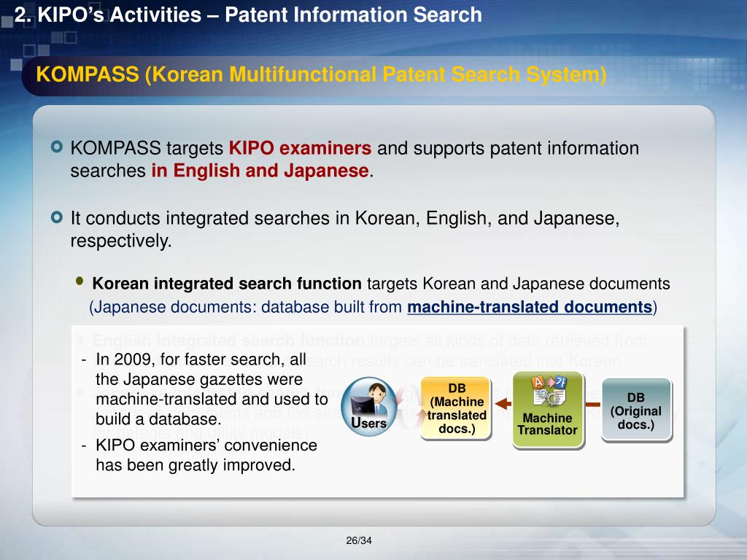
Task: Click the red text "in English and Japanese"
Action: (260, 171)
